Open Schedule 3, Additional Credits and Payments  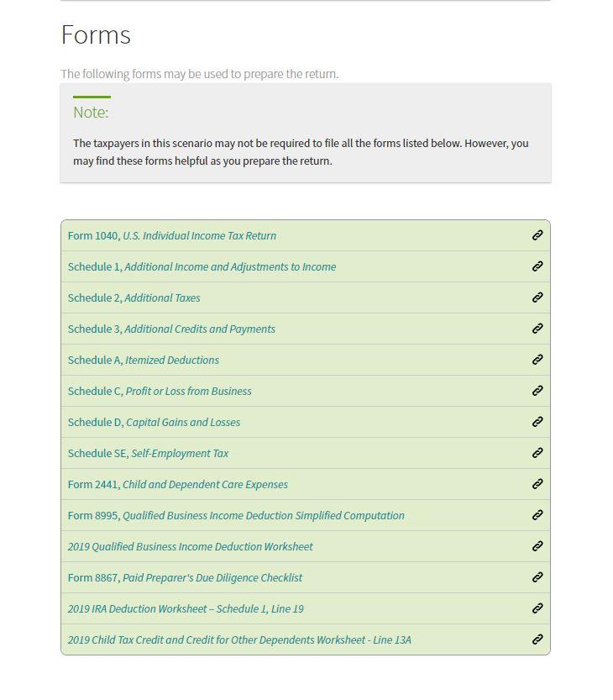point(171,329)
